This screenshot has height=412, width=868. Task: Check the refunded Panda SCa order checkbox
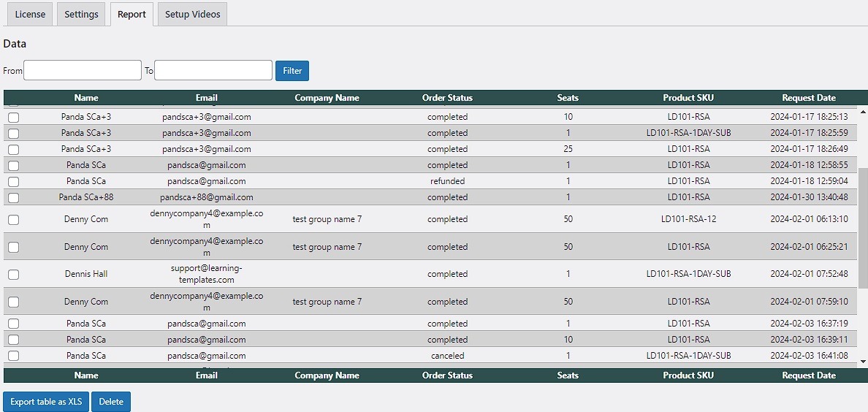pos(13,181)
